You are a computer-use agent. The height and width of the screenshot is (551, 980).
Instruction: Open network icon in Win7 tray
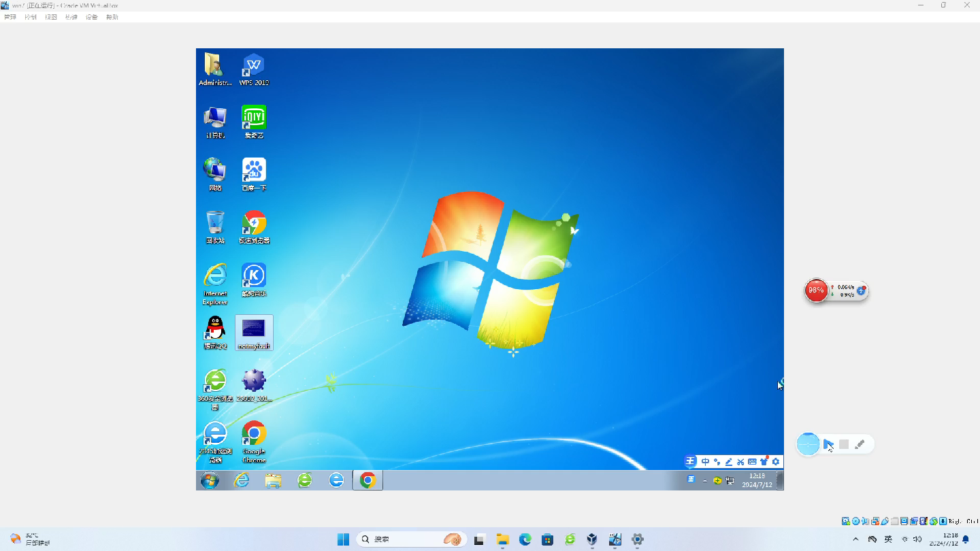[730, 480]
